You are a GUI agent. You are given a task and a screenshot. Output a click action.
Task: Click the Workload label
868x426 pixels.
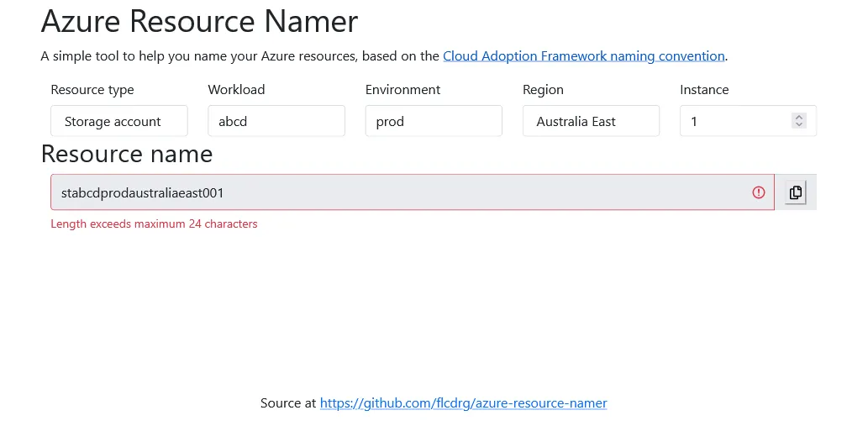coord(236,90)
